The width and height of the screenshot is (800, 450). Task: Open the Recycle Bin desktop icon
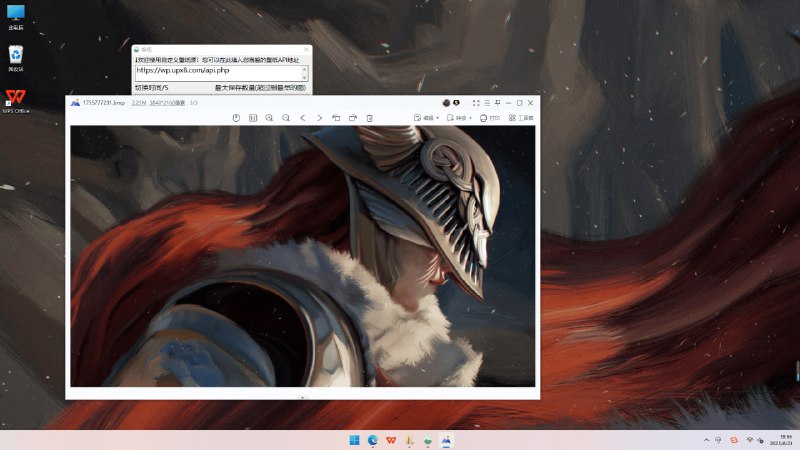pyautogui.click(x=16, y=58)
